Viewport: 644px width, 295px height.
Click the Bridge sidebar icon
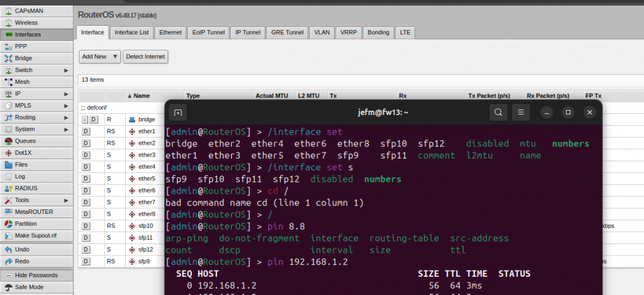8,58
